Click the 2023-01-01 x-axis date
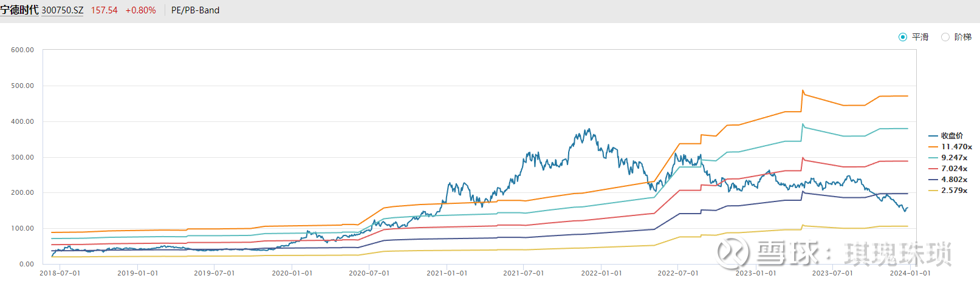This screenshot has width=980, height=284. (755, 273)
